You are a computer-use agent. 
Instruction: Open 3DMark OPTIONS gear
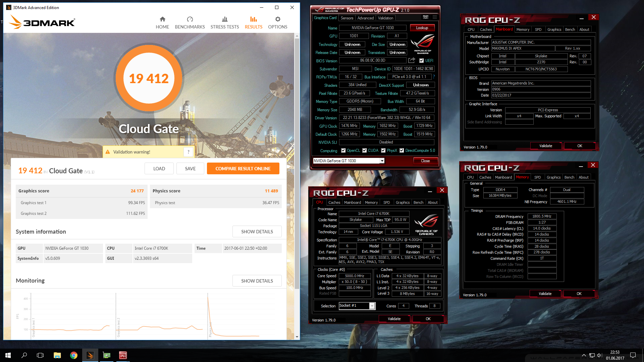click(x=278, y=23)
